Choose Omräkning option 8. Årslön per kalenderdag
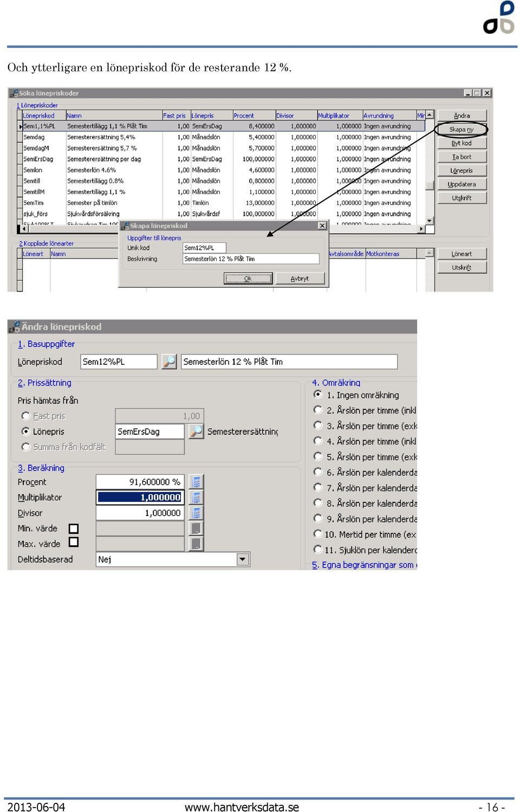 (318, 502)
